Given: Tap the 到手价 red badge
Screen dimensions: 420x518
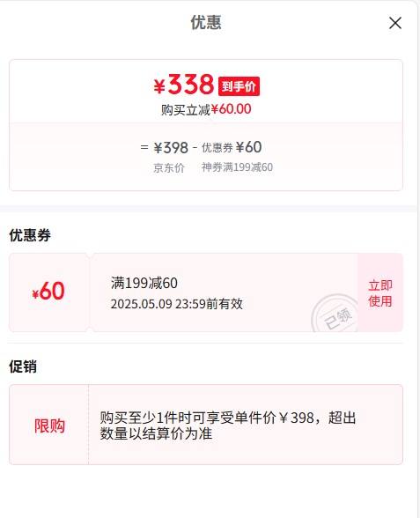Looking at the screenshot, I should click(239, 86).
